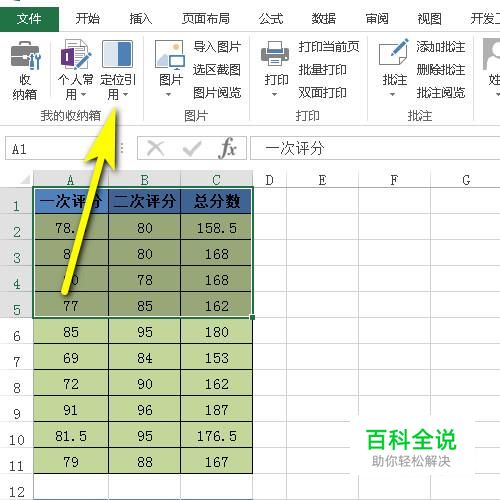Click cell with value 167
The width and height of the screenshot is (500, 500).
pyautogui.click(x=216, y=461)
